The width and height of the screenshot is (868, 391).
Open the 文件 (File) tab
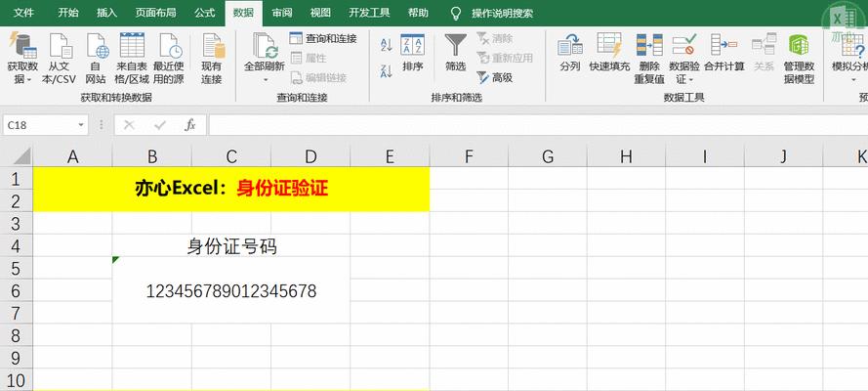point(23,13)
